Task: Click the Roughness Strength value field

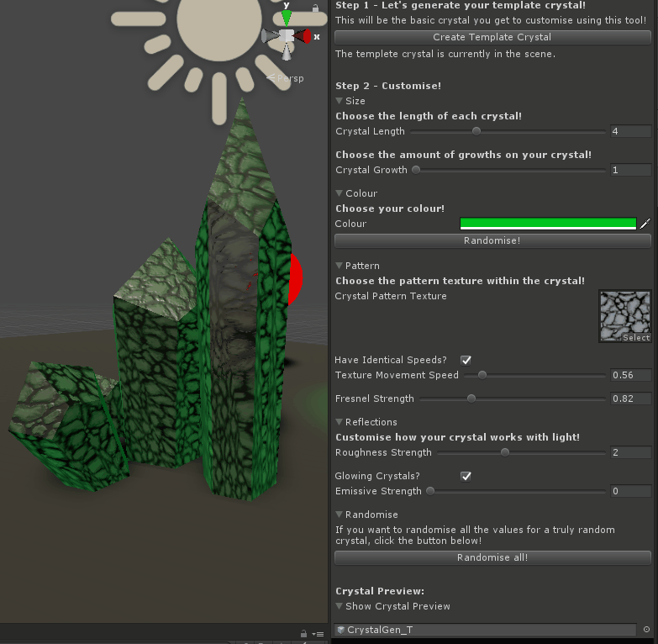Action: (630, 452)
